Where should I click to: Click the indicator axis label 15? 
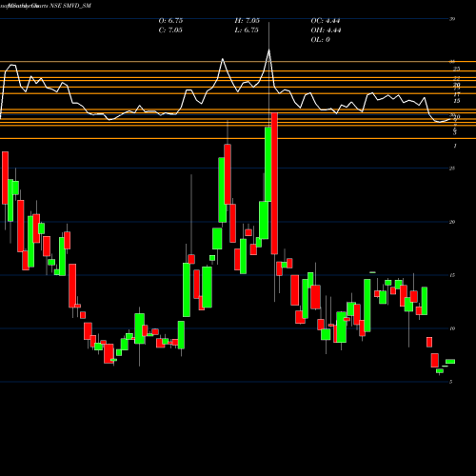[x=457, y=101]
